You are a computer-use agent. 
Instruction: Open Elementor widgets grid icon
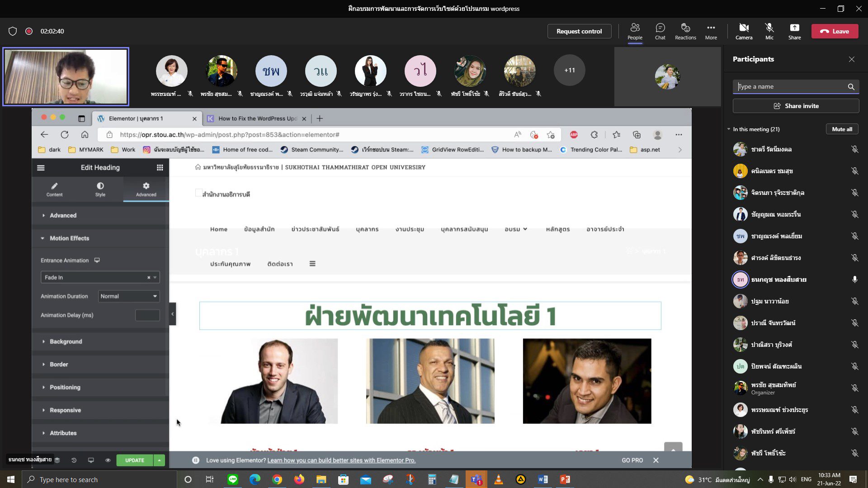(160, 168)
